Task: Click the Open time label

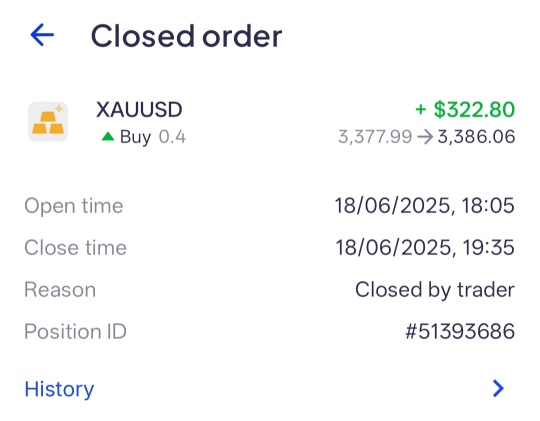Action: [74, 206]
